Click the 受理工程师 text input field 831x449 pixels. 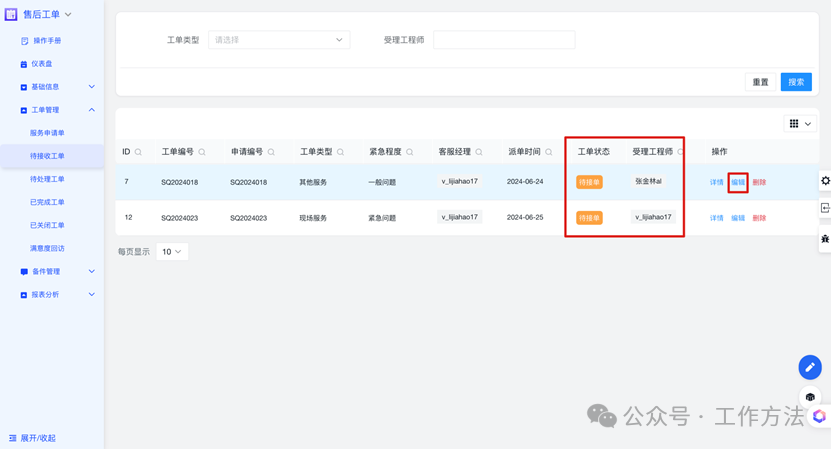504,40
